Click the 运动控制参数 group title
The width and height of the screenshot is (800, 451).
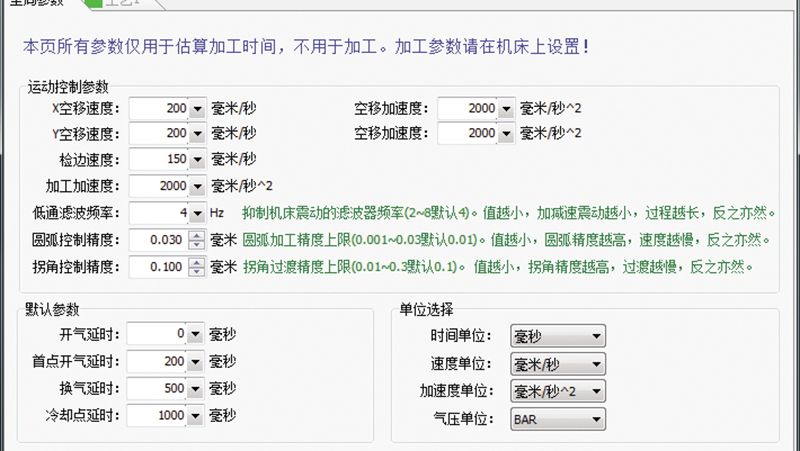pyautogui.click(x=69, y=87)
